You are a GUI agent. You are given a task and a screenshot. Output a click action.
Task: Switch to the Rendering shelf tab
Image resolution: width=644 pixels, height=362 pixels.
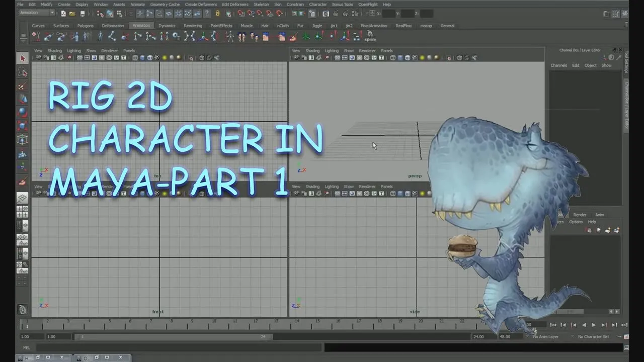tap(193, 26)
